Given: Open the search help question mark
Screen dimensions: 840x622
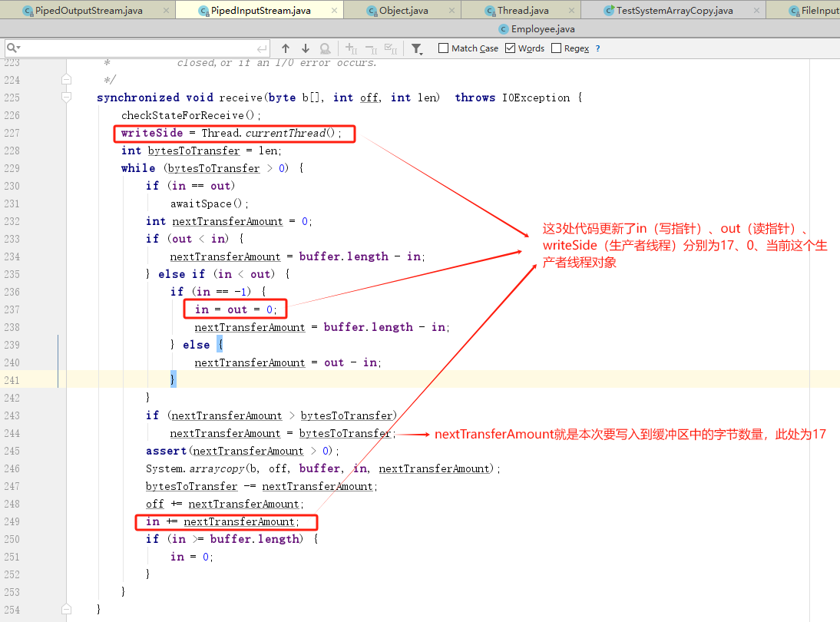Looking at the screenshot, I should [598, 48].
